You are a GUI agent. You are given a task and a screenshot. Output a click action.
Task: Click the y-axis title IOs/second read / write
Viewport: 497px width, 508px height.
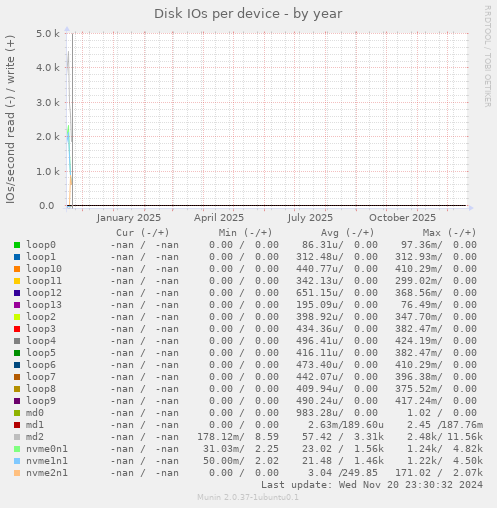(x=10, y=119)
